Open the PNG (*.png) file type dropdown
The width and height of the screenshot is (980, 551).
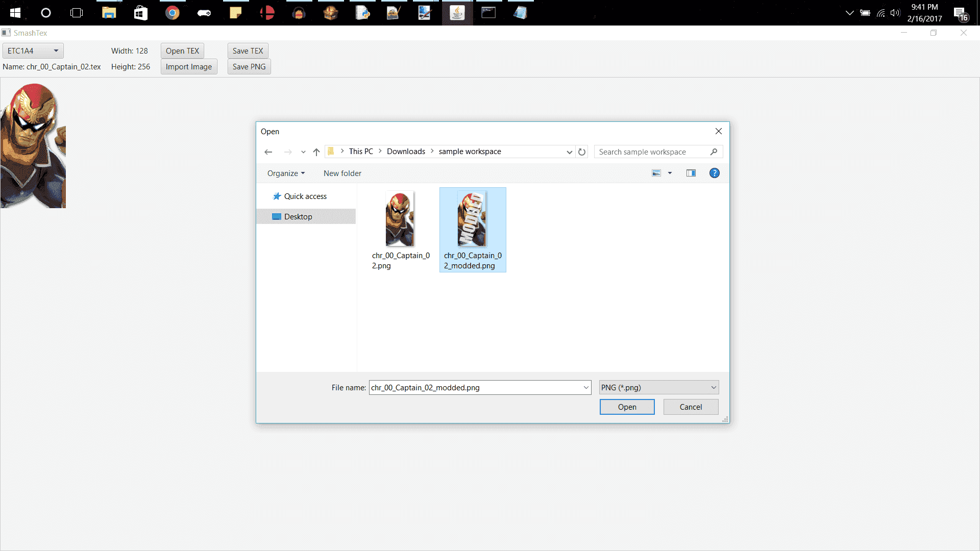coord(659,388)
